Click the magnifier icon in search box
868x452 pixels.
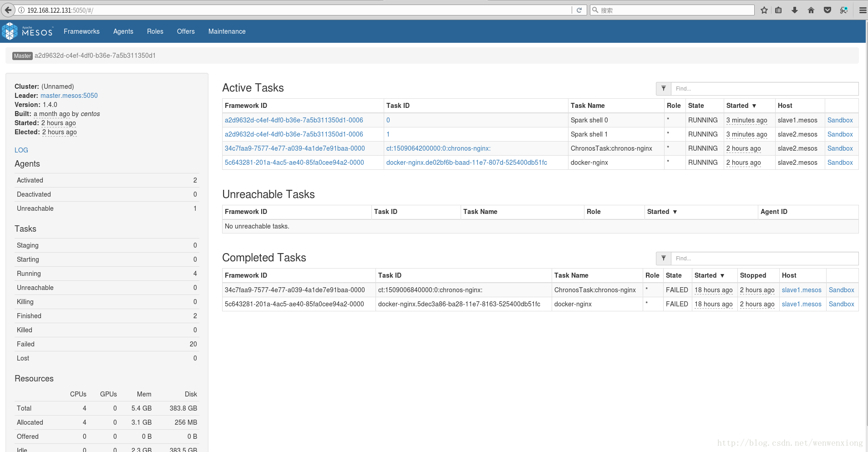click(x=595, y=10)
